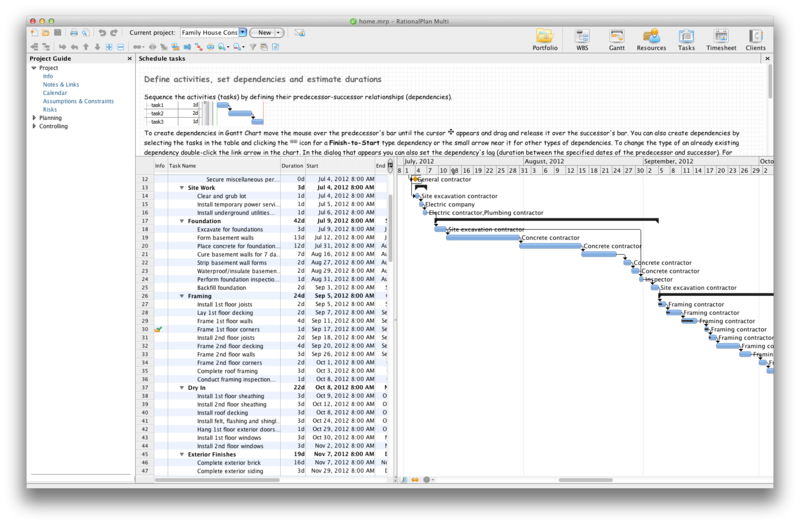Open Print Preview from the toolbar
This screenshot has width=800, height=525.
[86, 33]
